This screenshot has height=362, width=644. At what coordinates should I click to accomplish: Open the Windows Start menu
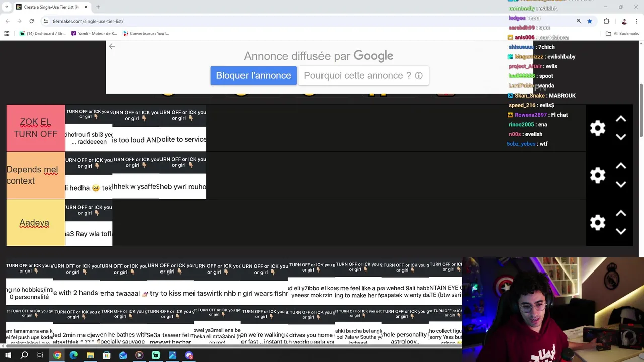8,355
